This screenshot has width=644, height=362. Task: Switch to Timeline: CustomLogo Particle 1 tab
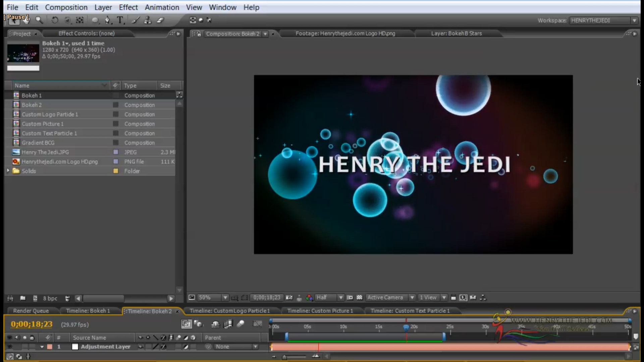tap(229, 311)
